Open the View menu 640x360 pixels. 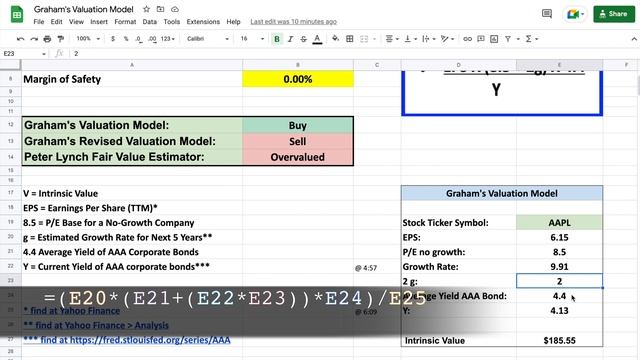76,22
